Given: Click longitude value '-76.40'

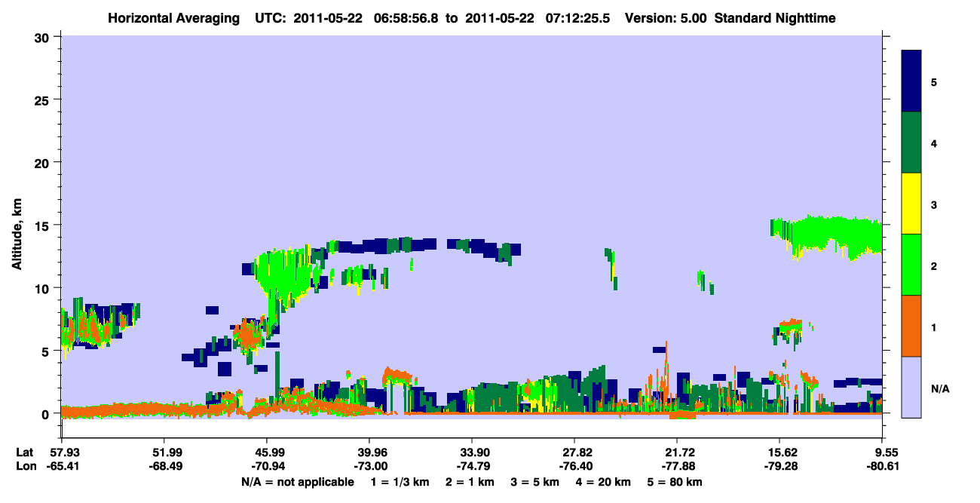Looking at the screenshot, I should point(574,466).
